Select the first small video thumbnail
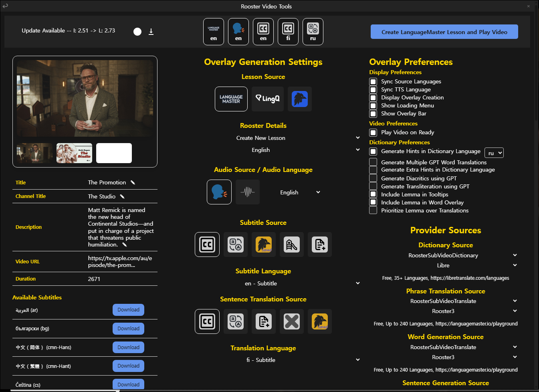The height and width of the screenshot is (392, 539). point(34,153)
